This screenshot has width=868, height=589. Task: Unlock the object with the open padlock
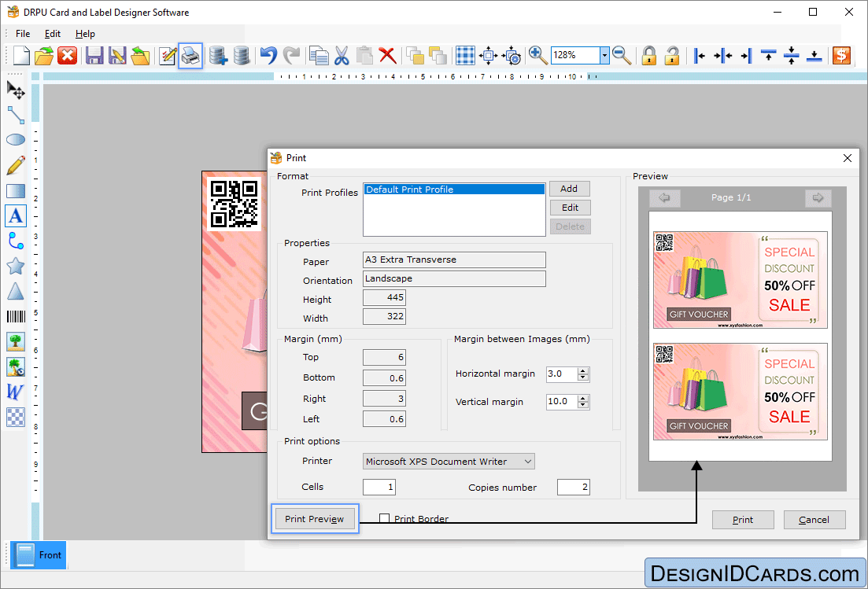click(672, 55)
